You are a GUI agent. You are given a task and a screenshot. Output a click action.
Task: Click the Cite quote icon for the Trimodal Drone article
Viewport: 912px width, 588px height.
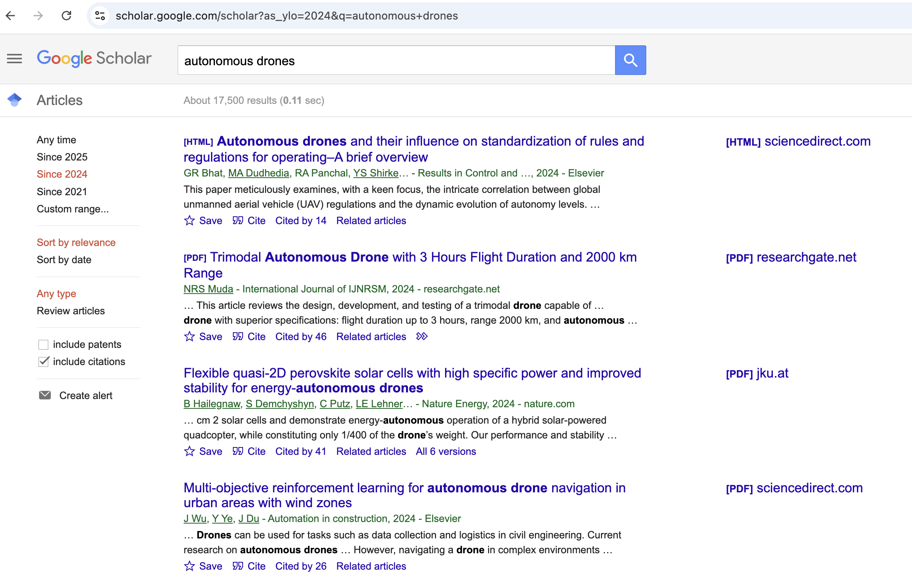click(x=238, y=337)
